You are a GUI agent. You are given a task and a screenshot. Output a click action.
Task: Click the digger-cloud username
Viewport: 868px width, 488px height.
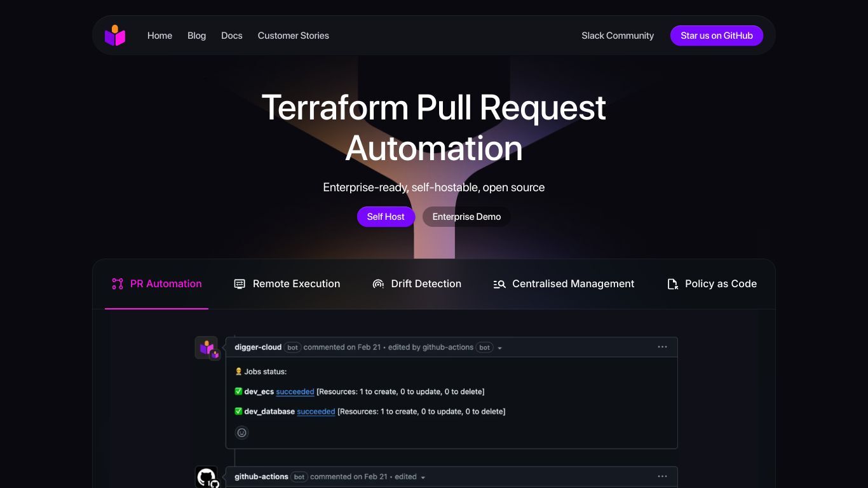pyautogui.click(x=258, y=347)
